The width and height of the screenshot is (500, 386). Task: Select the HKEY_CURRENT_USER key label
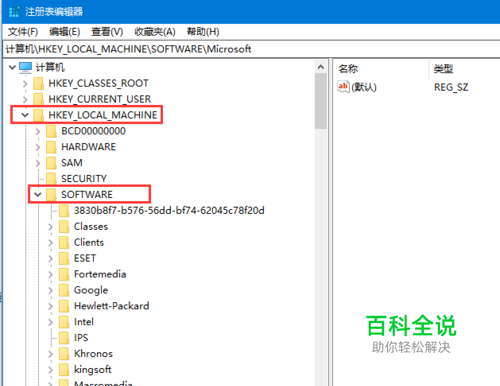100,99
